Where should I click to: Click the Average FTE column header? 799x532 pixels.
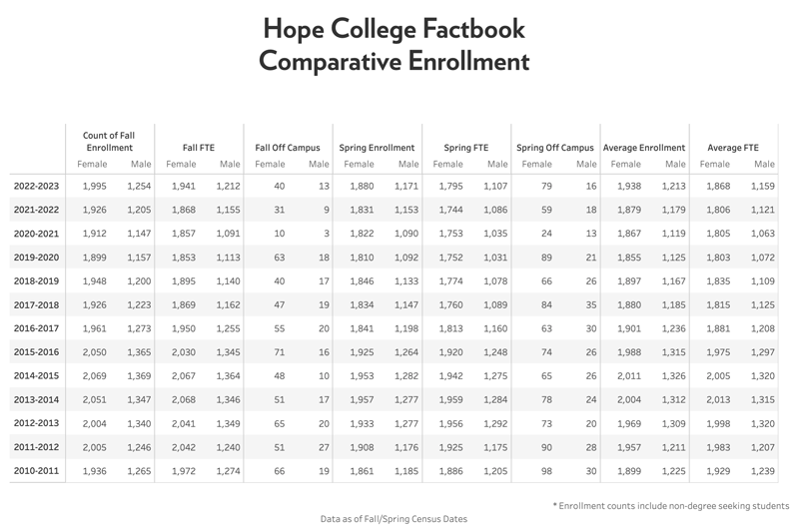click(734, 148)
